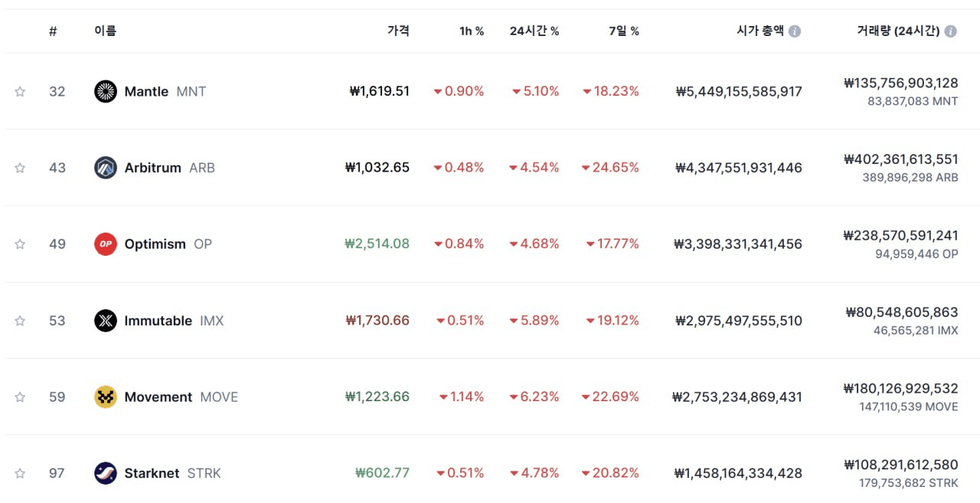Screen dimensions: 980x503
Task: Click the market cap info icon
Action: 795,31
